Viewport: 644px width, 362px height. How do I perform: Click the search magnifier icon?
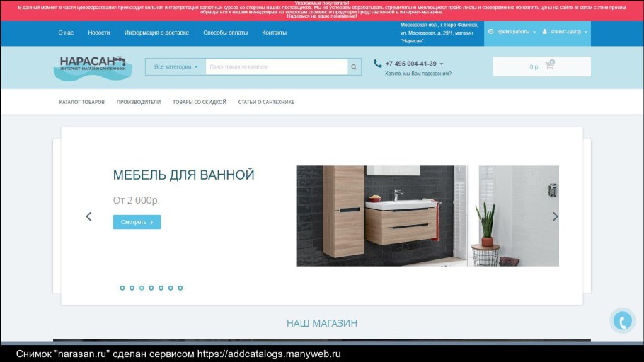click(x=354, y=67)
